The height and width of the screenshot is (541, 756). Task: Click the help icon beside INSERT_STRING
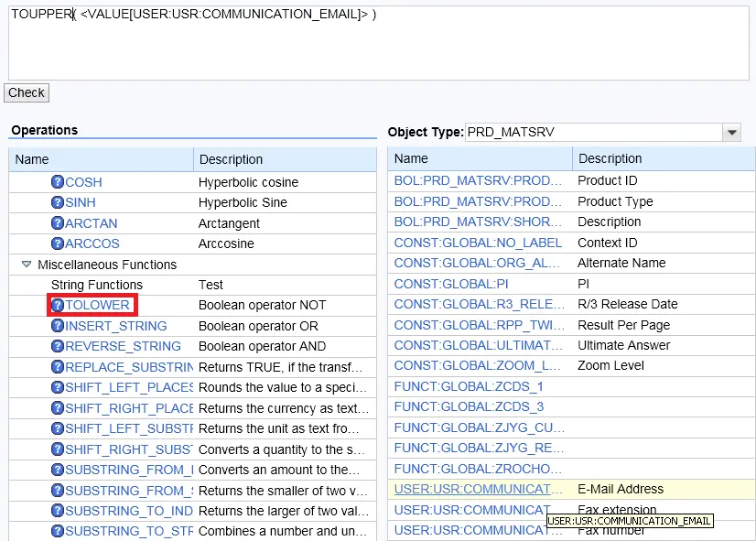(58, 326)
